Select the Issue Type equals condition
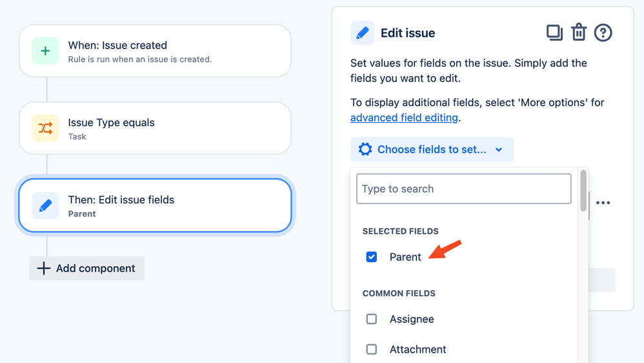 (x=156, y=129)
